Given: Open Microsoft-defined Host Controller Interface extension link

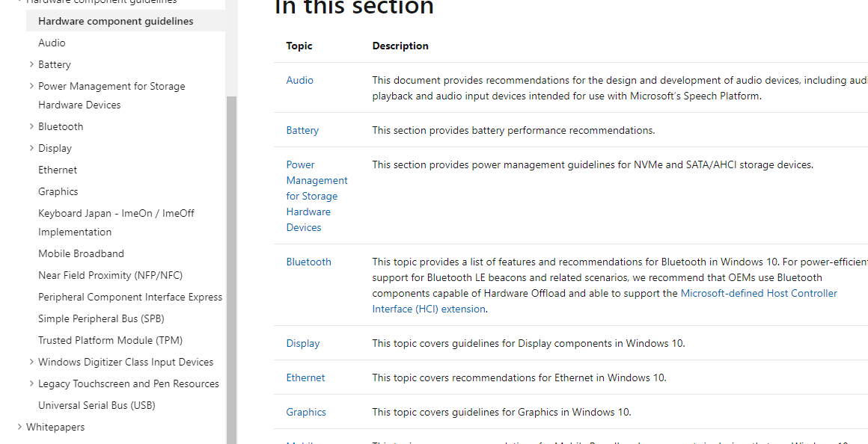Looking at the screenshot, I should (x=759, y=293).
